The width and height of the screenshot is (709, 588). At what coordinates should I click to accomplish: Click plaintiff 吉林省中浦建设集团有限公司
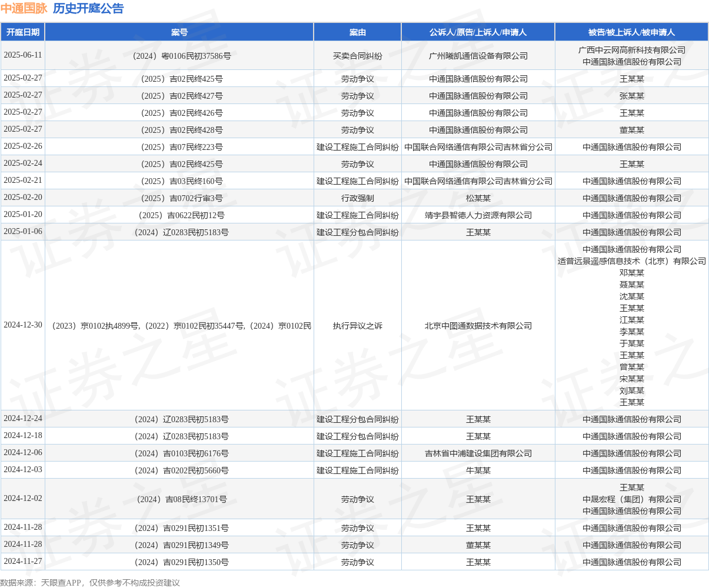click(478, 453)
